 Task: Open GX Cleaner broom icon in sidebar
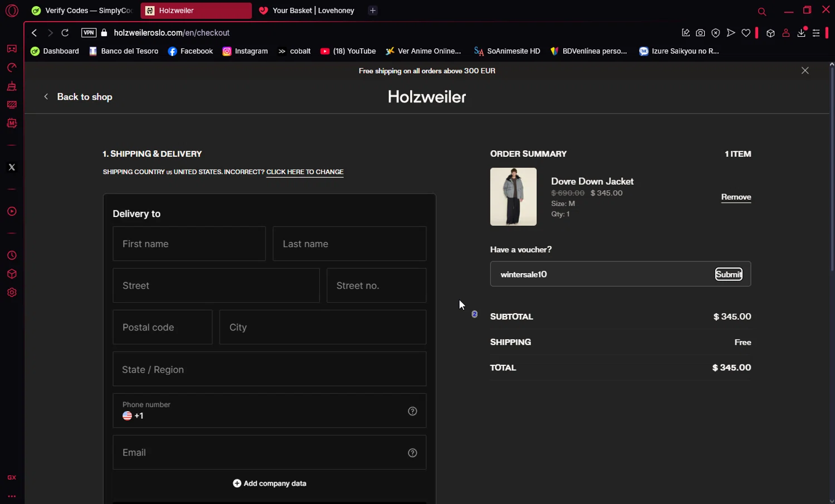[12, 86]
